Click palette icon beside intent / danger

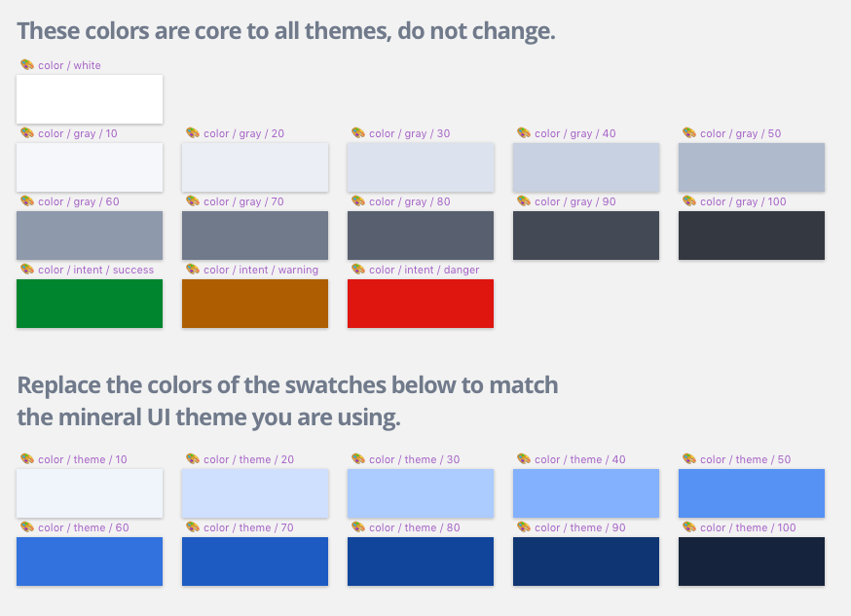click(x=358, y=269)
